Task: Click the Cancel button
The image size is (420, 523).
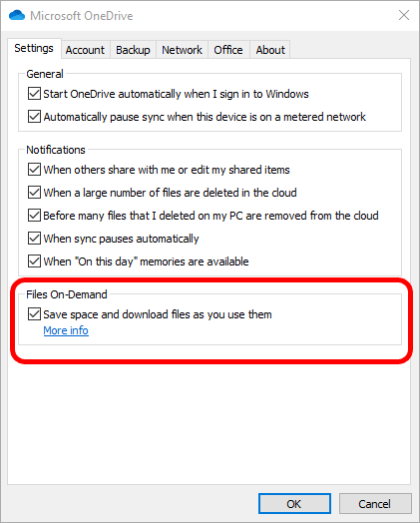Action: (375, 504)
